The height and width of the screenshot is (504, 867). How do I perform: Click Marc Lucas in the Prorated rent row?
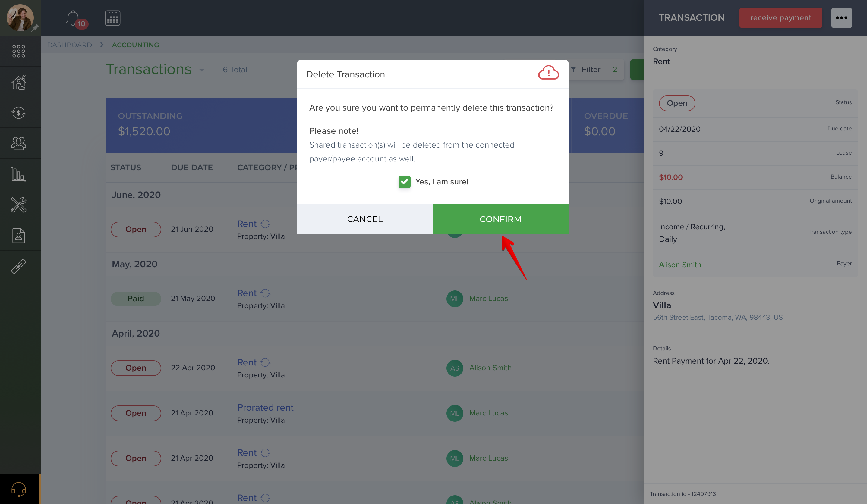coord(489,413)
